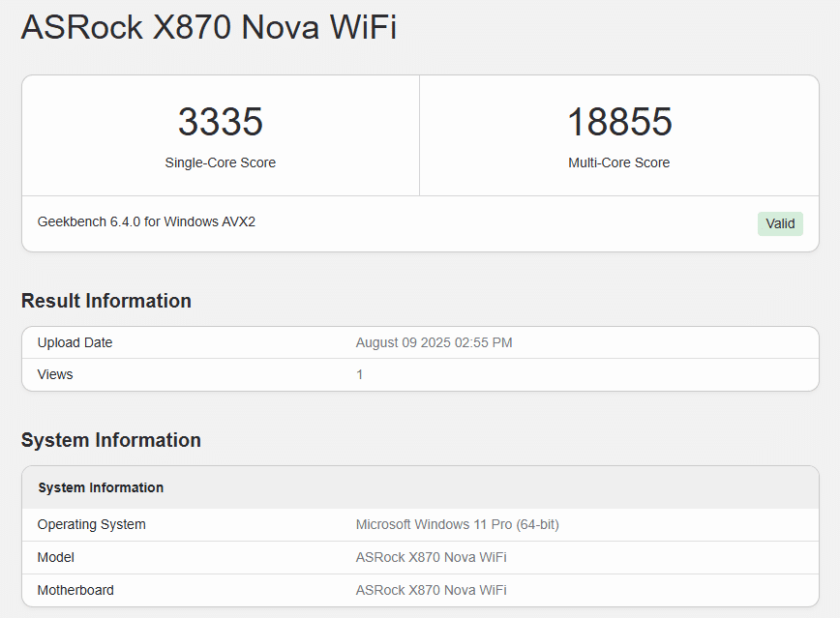The width and height of the screenshot is (840, 618).
Task: Click the Motherboard row label
Action: click(x=75, y=590)
